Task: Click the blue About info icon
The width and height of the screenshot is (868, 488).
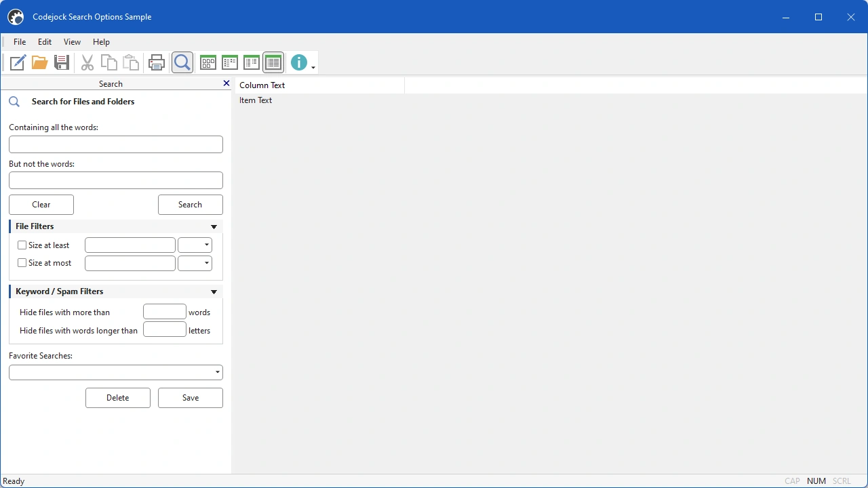Action: pos(299,63)
